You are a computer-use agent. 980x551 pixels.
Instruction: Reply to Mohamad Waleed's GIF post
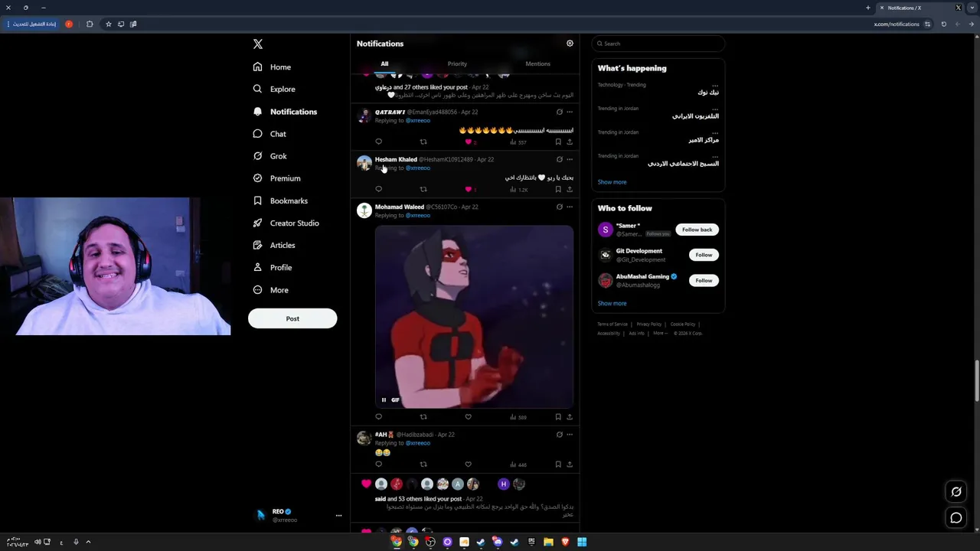point(378,417)
